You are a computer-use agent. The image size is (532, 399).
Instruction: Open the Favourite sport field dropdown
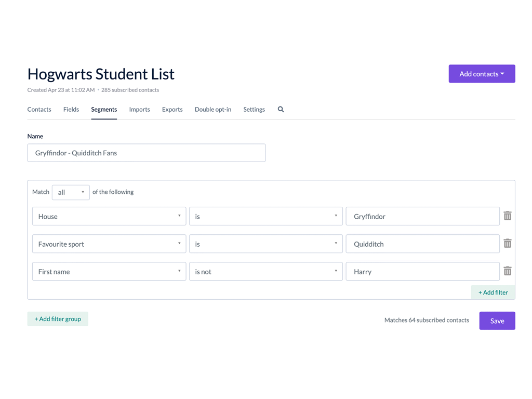(109, 244)
